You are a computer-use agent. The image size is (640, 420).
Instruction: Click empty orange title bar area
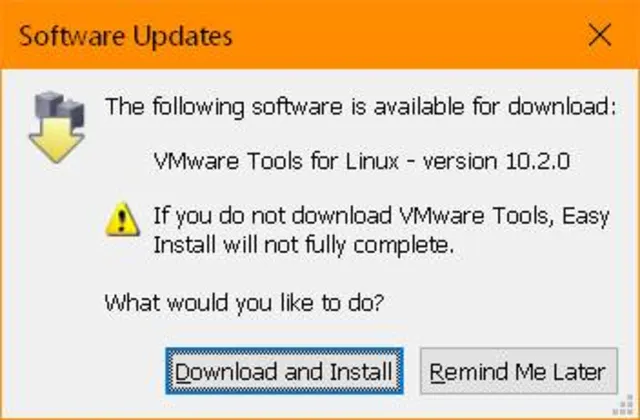point(408,35)
